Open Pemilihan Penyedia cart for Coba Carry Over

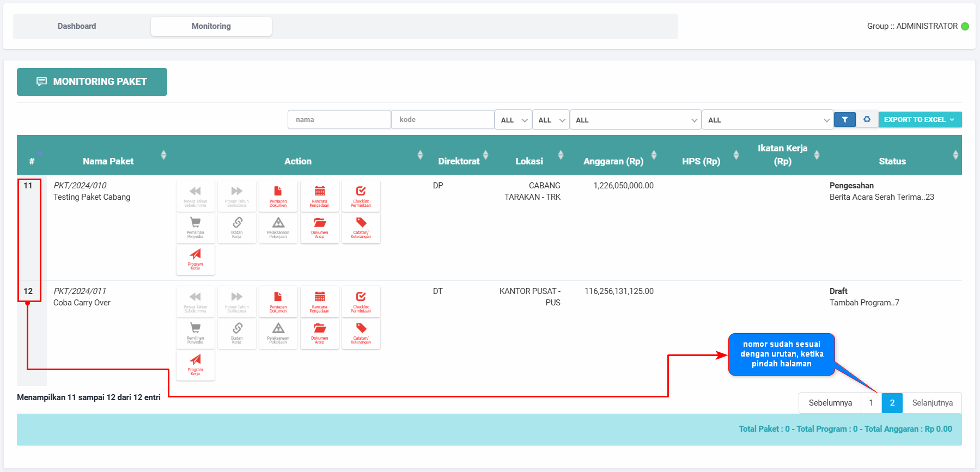coord(195,333)
